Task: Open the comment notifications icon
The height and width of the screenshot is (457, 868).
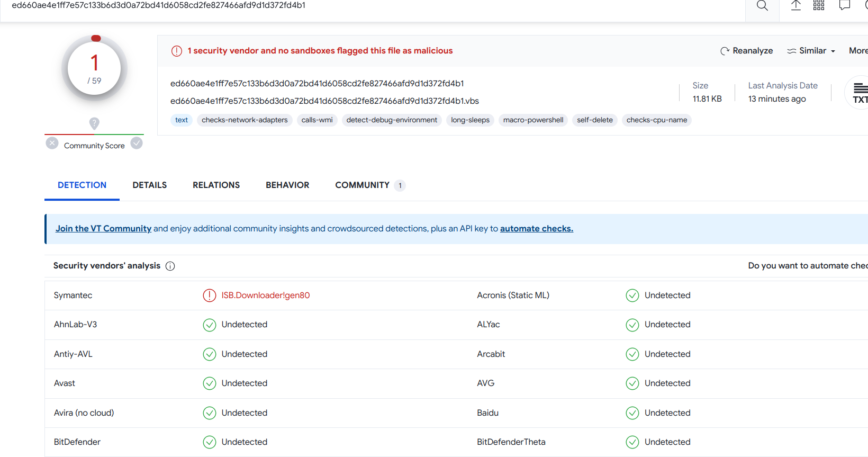Action: [845, 6]
